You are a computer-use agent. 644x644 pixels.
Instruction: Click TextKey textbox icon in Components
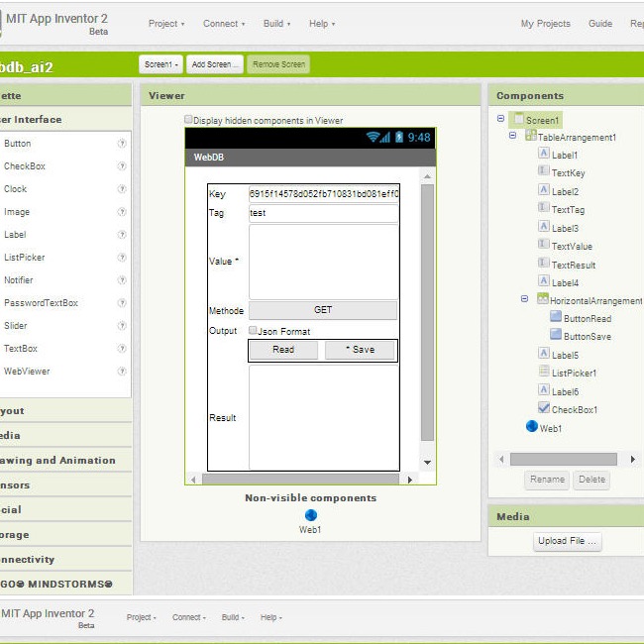tap(543, 170)
